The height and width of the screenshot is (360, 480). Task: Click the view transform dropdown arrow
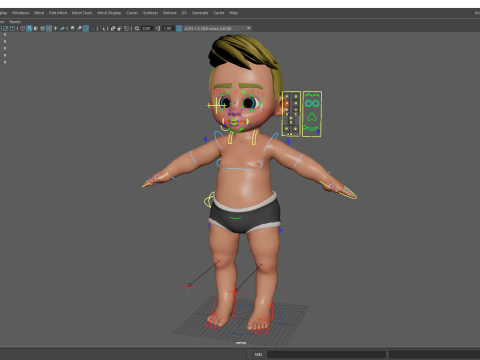(249, 28)
